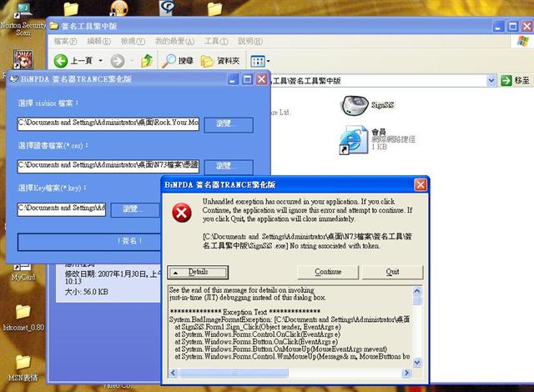Viewport: 534px width, 392px height.
Task: Expand the address bar dropdown
Action: click(x=491, y=81)
